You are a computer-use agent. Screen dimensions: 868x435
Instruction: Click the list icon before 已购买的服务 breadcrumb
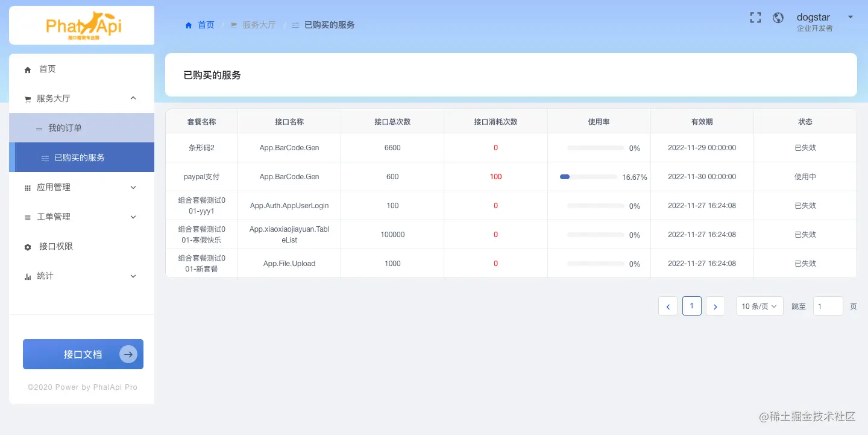point(295,25)
